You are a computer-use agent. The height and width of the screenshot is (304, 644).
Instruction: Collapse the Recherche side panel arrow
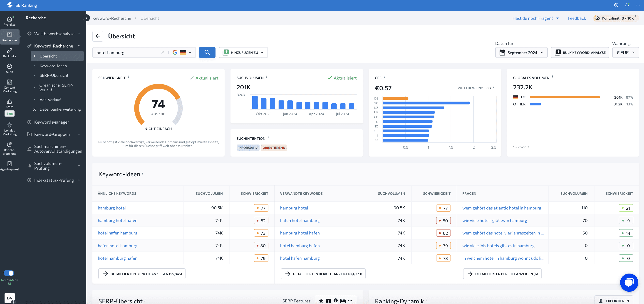point(86,18)
